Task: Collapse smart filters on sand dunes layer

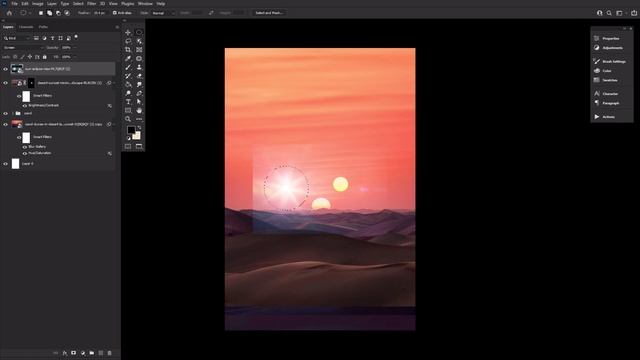Action: (x=113, y=124)
